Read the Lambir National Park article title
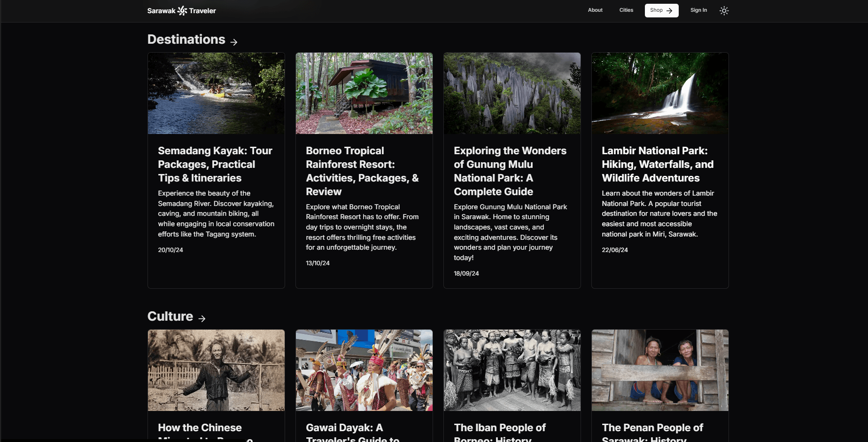 point(657,164)
